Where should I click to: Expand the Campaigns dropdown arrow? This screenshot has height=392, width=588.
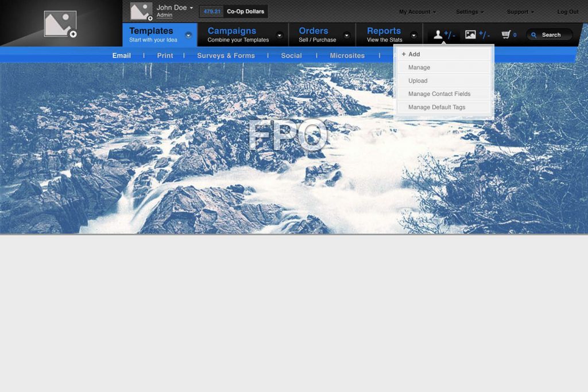pyautogui.click(x=280, y=35)
